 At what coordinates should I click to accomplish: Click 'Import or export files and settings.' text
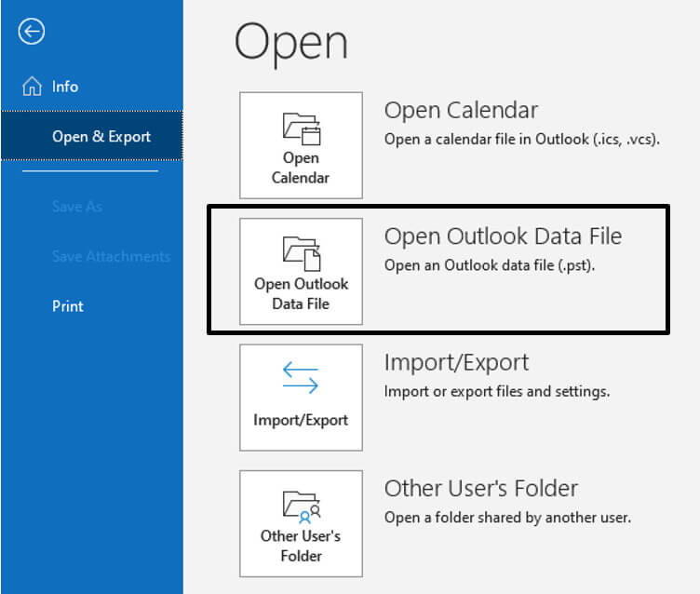tap(496, 391)
